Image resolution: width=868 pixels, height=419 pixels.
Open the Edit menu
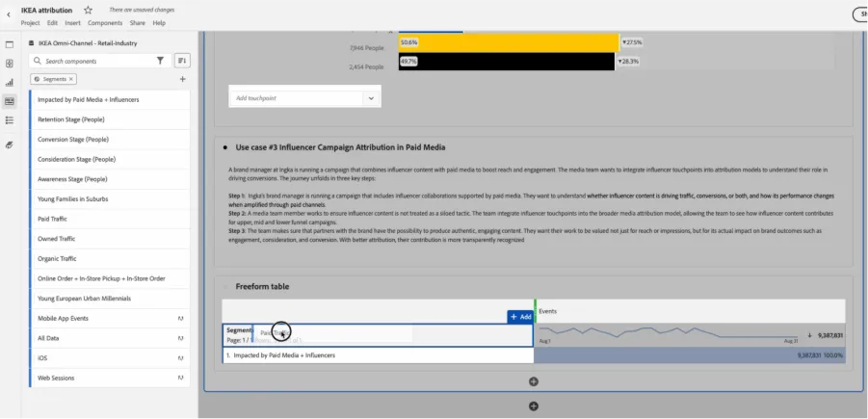pyautogui.click(x=52, y=23)
